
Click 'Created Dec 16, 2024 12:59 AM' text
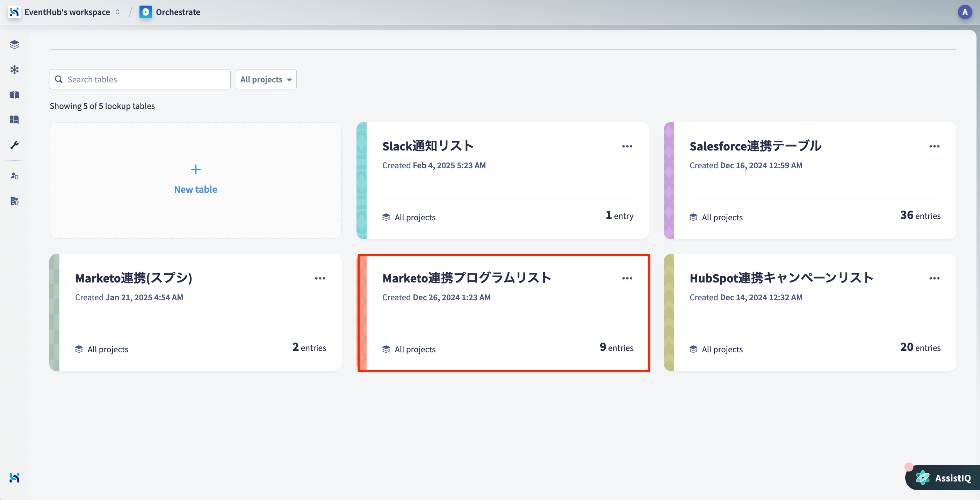pos(745,165)
